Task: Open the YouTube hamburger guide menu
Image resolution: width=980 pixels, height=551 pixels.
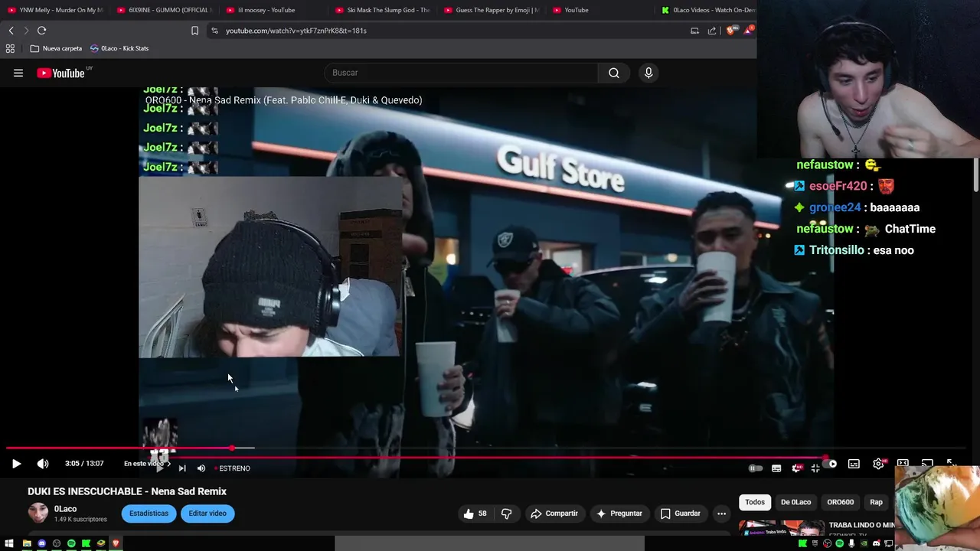Action: (18, 73)
